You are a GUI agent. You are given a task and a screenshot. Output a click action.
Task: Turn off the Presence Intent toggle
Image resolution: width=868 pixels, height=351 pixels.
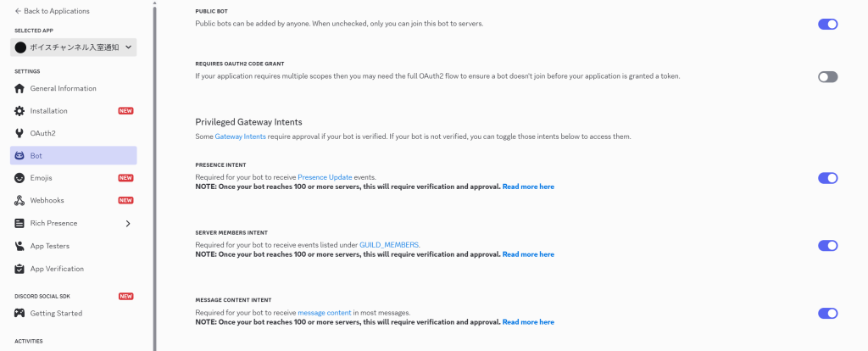(x=827, y=178)
